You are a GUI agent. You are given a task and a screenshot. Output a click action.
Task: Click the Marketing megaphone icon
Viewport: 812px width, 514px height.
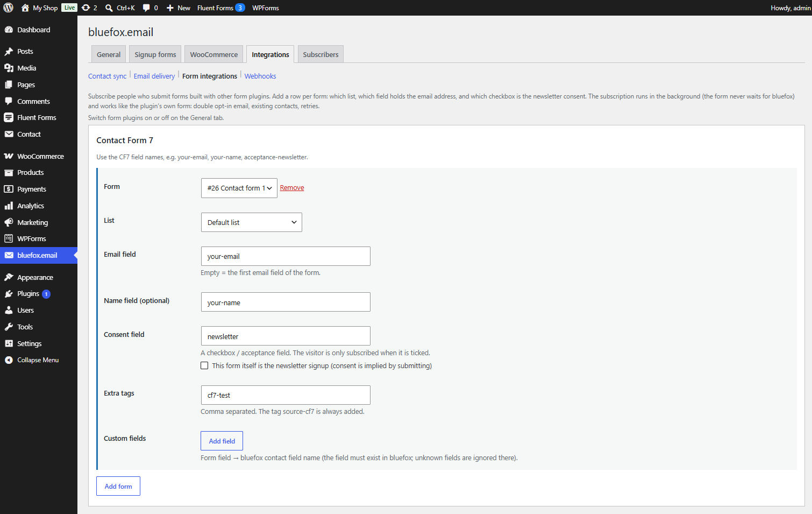(9, 222)
